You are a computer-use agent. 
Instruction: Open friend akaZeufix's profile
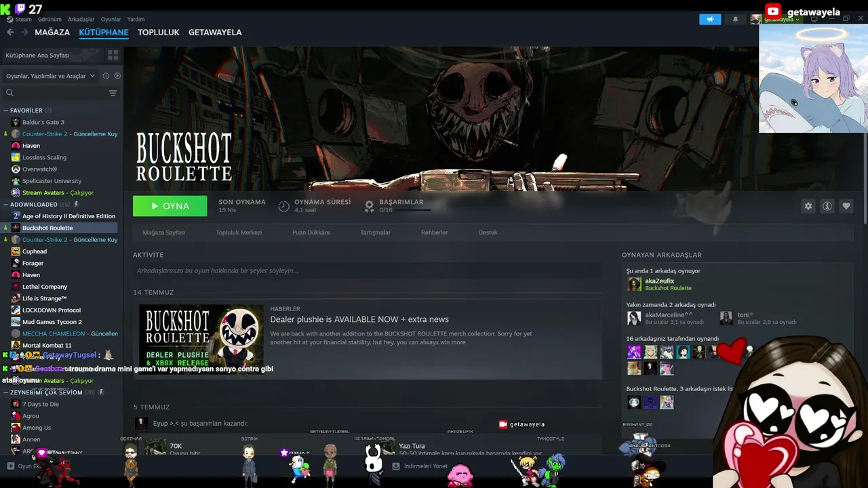(x=659, y=281)
